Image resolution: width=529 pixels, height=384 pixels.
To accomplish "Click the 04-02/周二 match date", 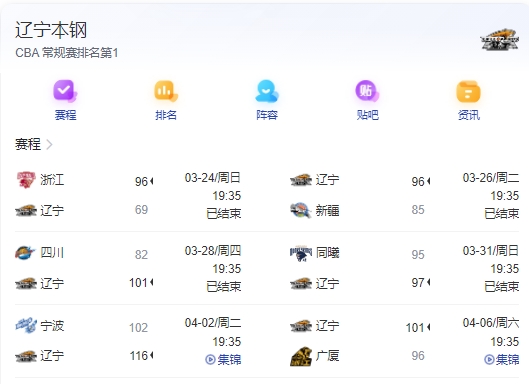I will (213, 323).
